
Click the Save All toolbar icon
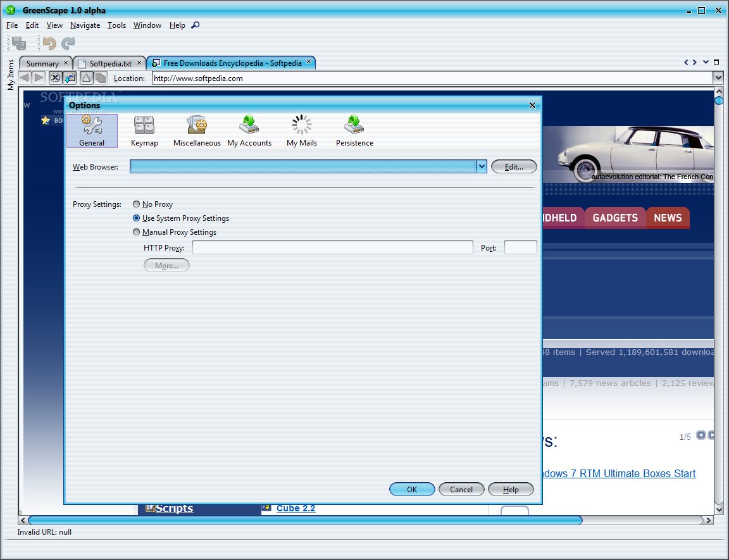[x=19, y=43]
